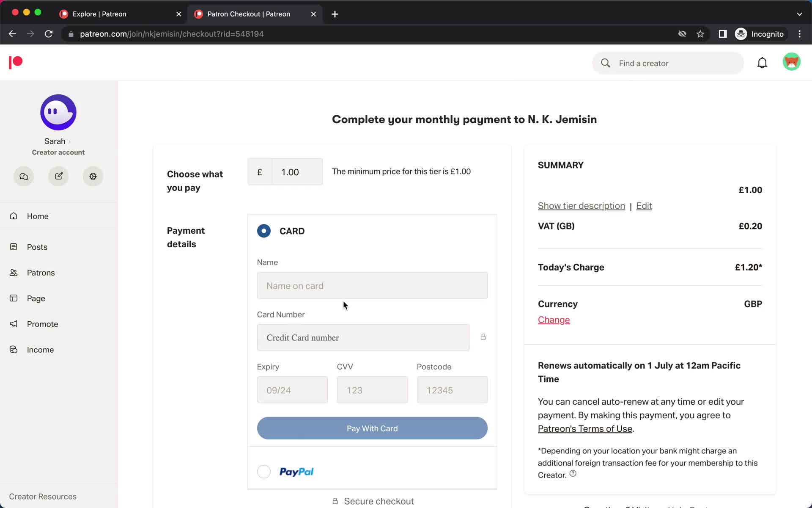Viewport: 812px width, 508px height.
Task: Click the Incognito profile button
Action: pos(760,34)
